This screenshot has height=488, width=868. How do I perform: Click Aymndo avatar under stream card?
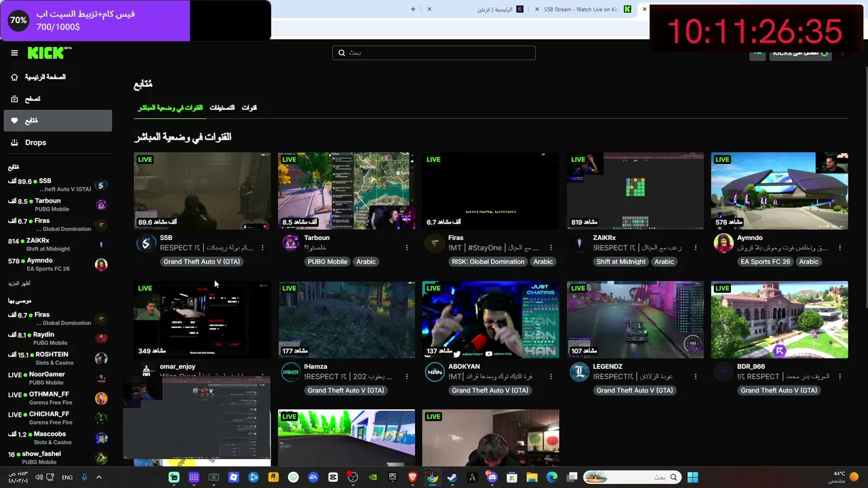[x=724, y=243]
